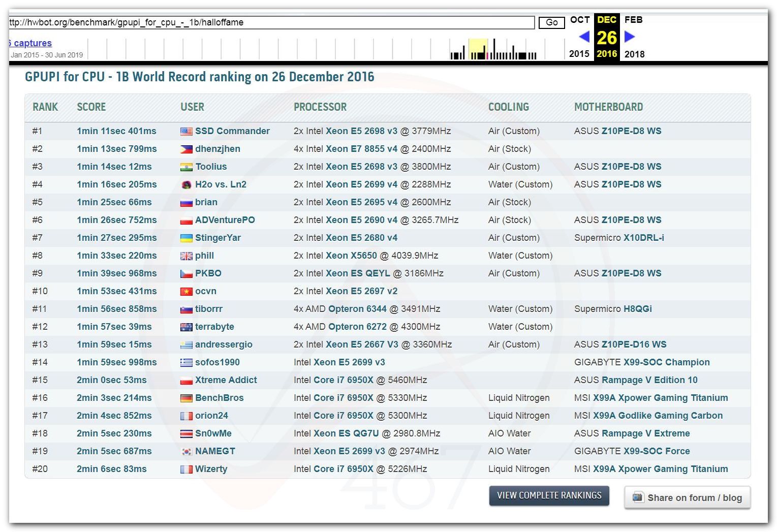The image size is (777, 532).
Task: Open the captures link
Action: click(x=32, y=43)
